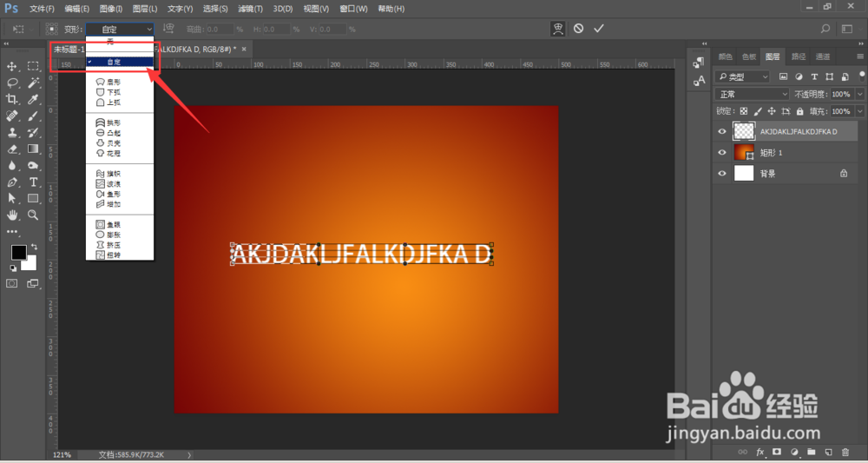The image size is (868, 463).
Task: Select the Eraser tool
Action: [11, 149]
